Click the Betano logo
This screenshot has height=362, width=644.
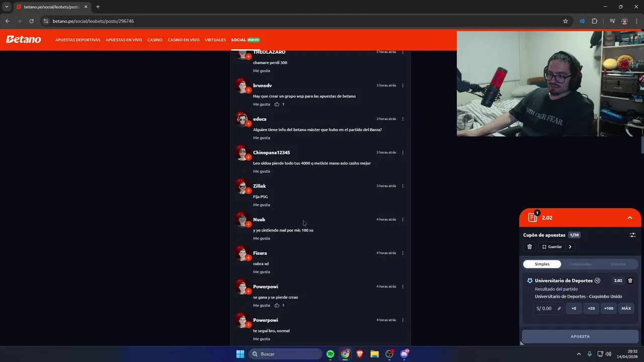[x=23, y=39]
